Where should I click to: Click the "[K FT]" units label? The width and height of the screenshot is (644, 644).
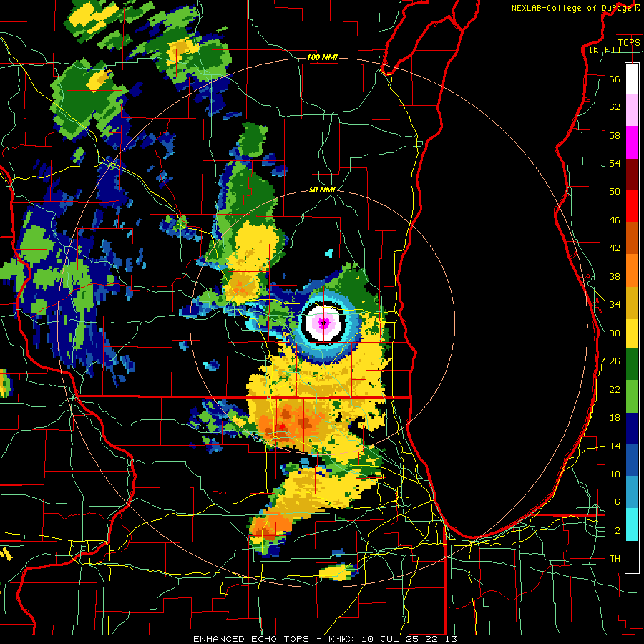click(x=605, y=49)
